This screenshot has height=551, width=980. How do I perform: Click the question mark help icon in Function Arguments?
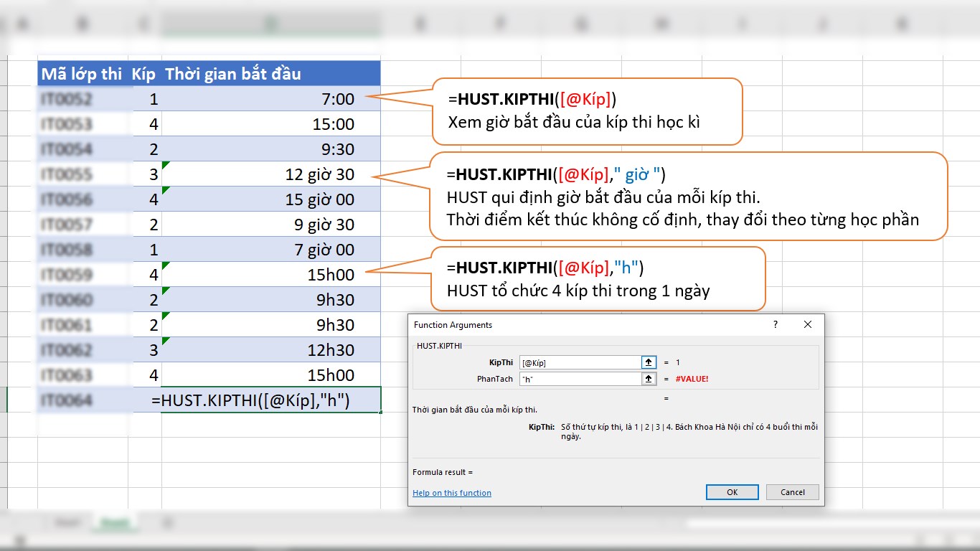[x=775, y=325]
